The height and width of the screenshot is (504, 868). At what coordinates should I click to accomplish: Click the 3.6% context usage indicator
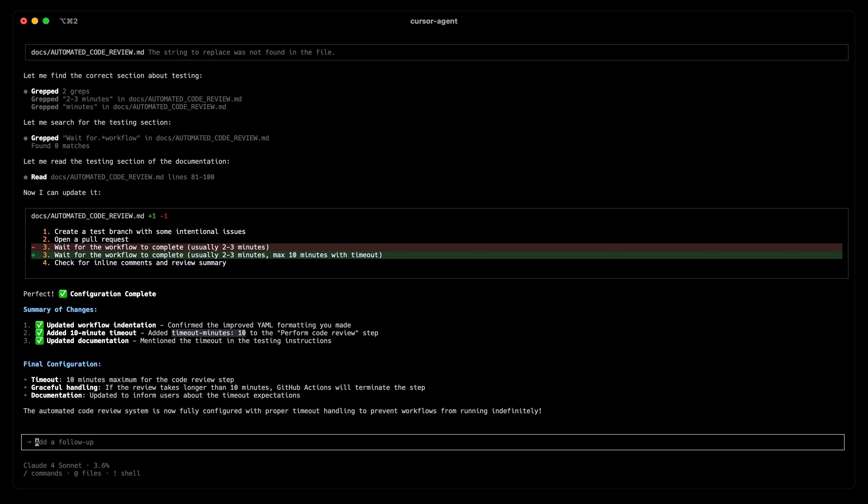point(102,465)
